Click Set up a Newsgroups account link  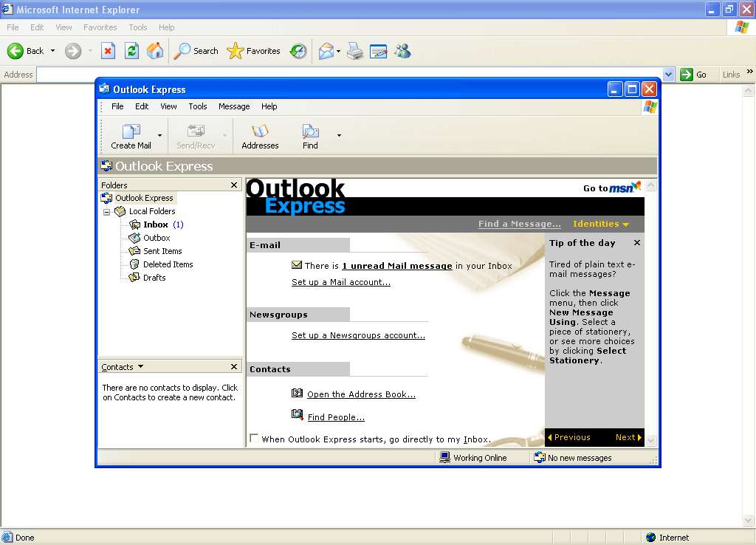coord(358,335)
